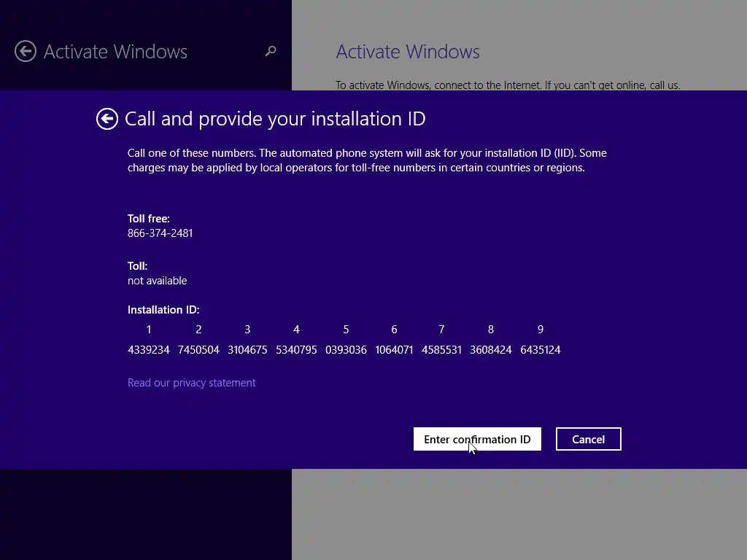Click installation ID group 6435124
Viewport: 747px width, 560px height.
[x=541, y=350]
